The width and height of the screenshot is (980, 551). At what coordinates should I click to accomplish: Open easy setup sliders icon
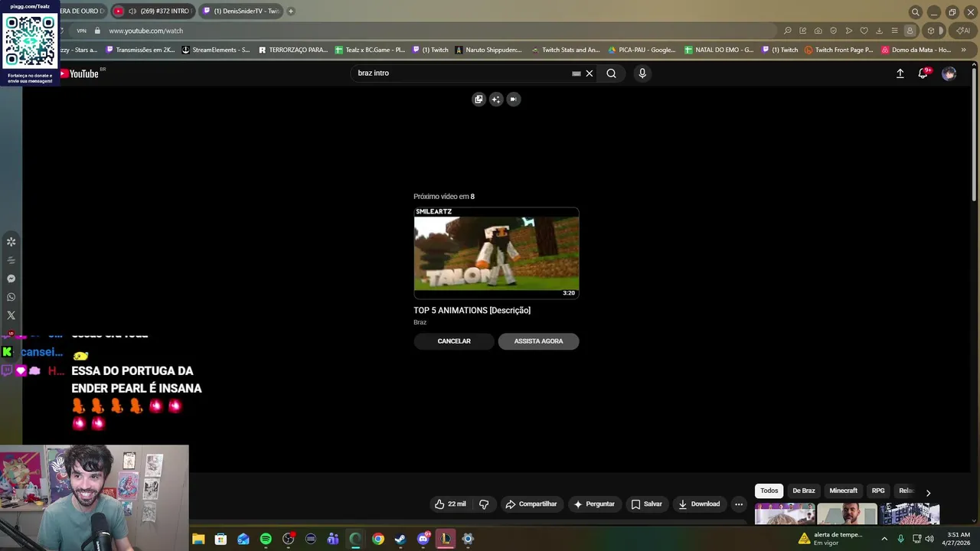pyautogui.click(x=894, y=31)
